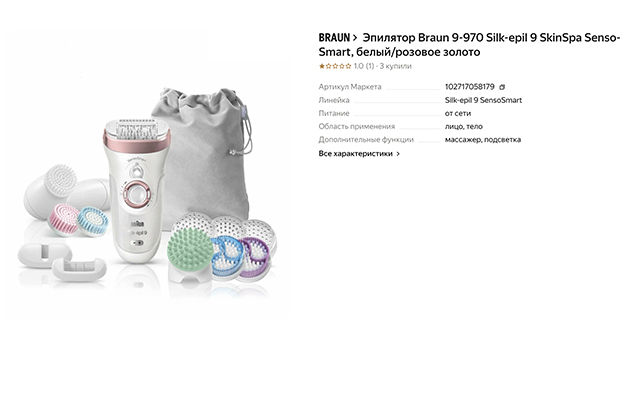Screen dimensions: 630x400
Task: Click the pink facial brush head in the photo
Action: (64, 219)
